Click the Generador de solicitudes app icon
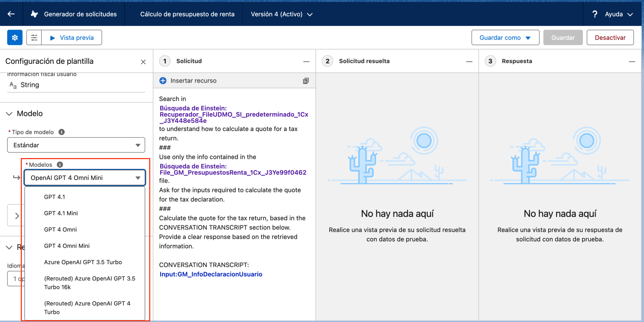 coord(34,14)
